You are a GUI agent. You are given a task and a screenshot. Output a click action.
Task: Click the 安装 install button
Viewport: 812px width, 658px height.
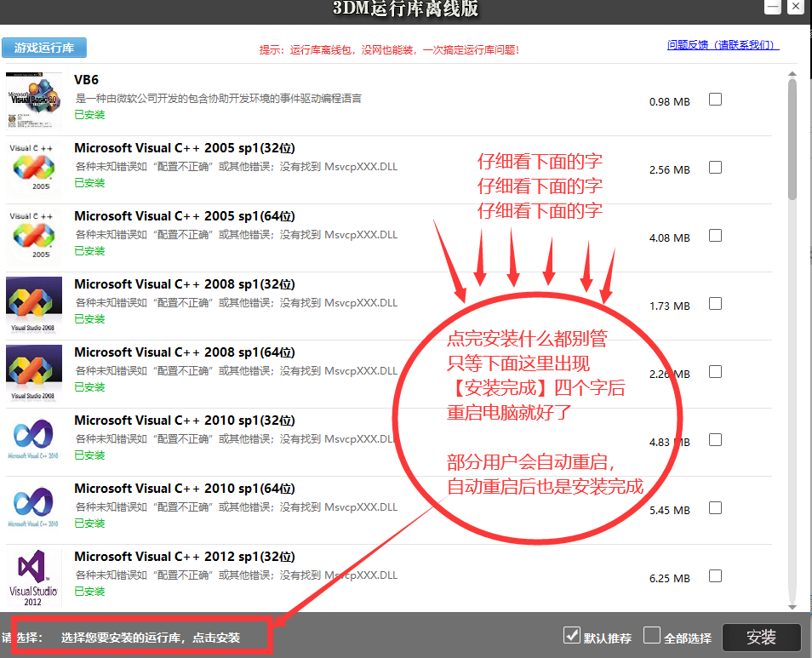[x=760, y=637]
